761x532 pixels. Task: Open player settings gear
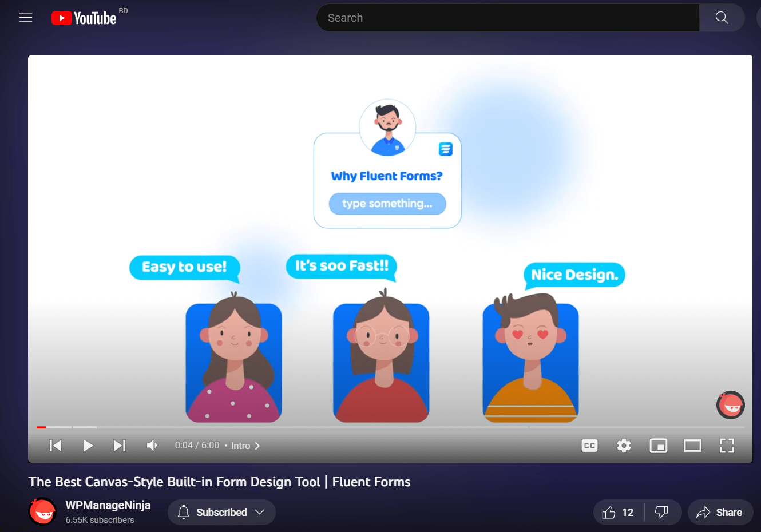click(x=624, y=446)
